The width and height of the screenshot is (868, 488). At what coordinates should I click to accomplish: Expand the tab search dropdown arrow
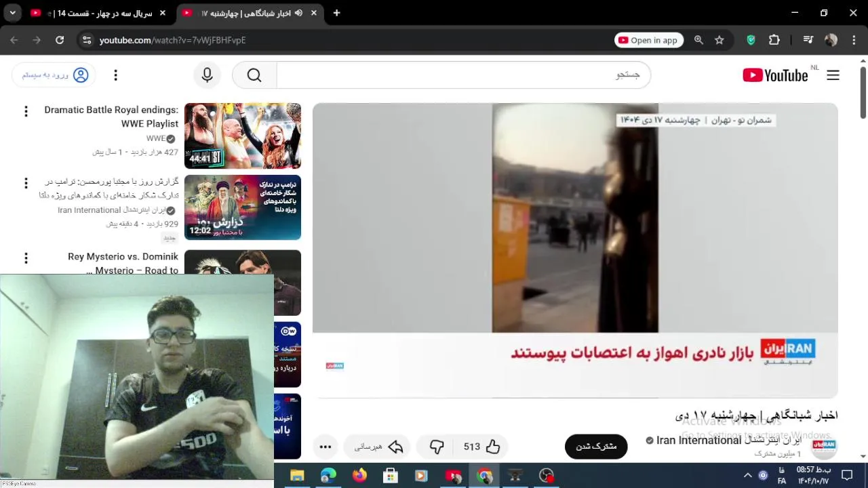click(x=12, y=13)
